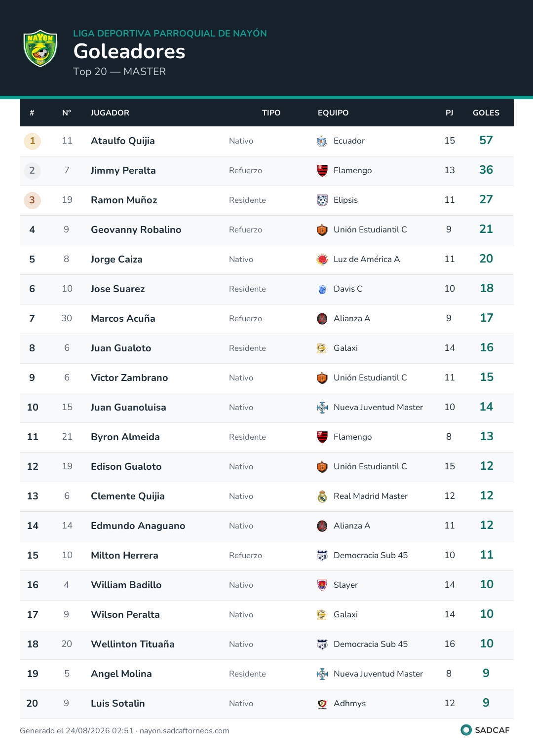Click the Davis C team crest
This screenshot has width=533, height=756.
click(x=322, y=289)
